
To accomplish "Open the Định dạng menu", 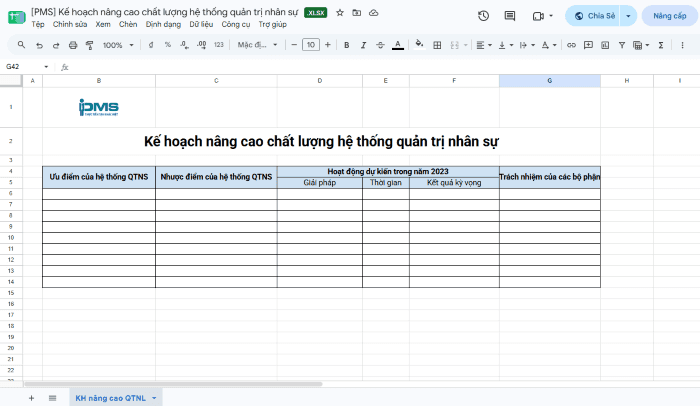I will (x=163, y=24).
